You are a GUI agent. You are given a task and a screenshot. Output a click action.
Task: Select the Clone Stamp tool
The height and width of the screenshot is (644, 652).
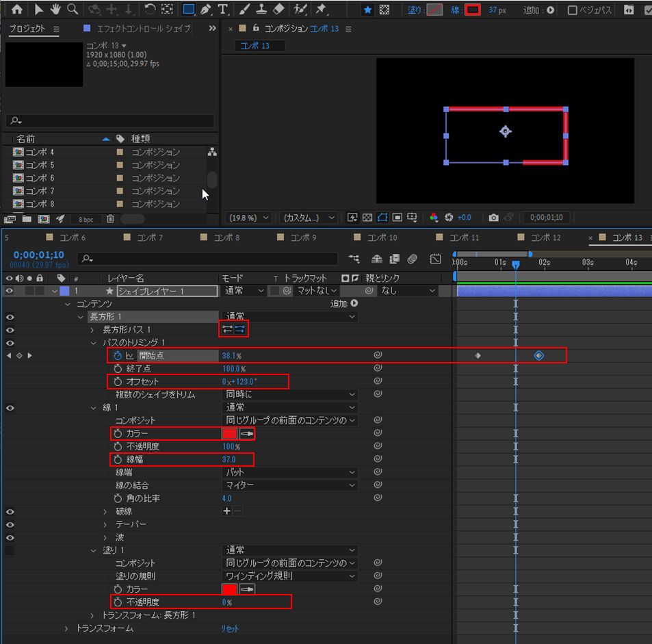[x=261, y=9]
